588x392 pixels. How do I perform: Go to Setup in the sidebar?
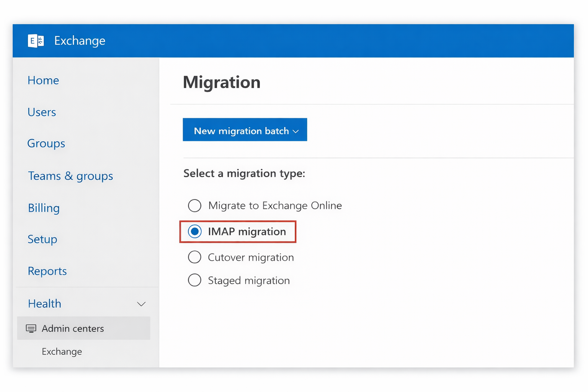(x=42, y=239)
